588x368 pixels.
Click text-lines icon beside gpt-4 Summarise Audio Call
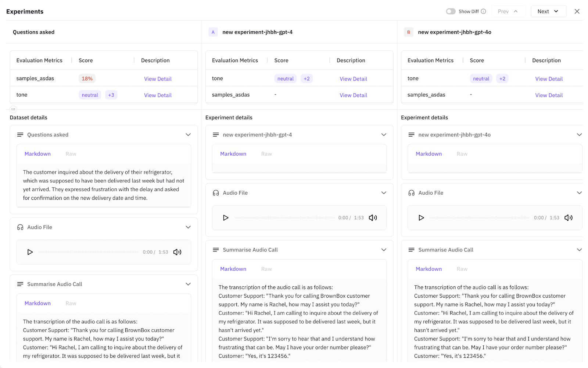pos(216,250)
